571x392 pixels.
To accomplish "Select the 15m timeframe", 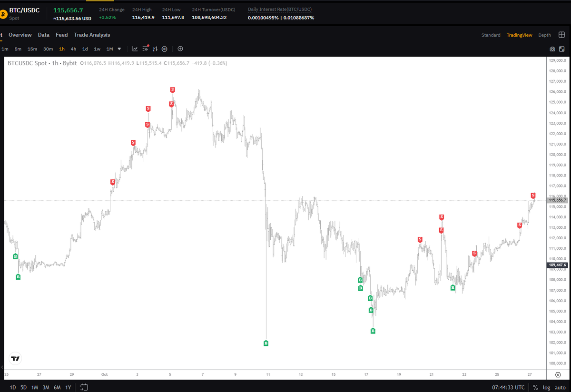I will point(32,49).
